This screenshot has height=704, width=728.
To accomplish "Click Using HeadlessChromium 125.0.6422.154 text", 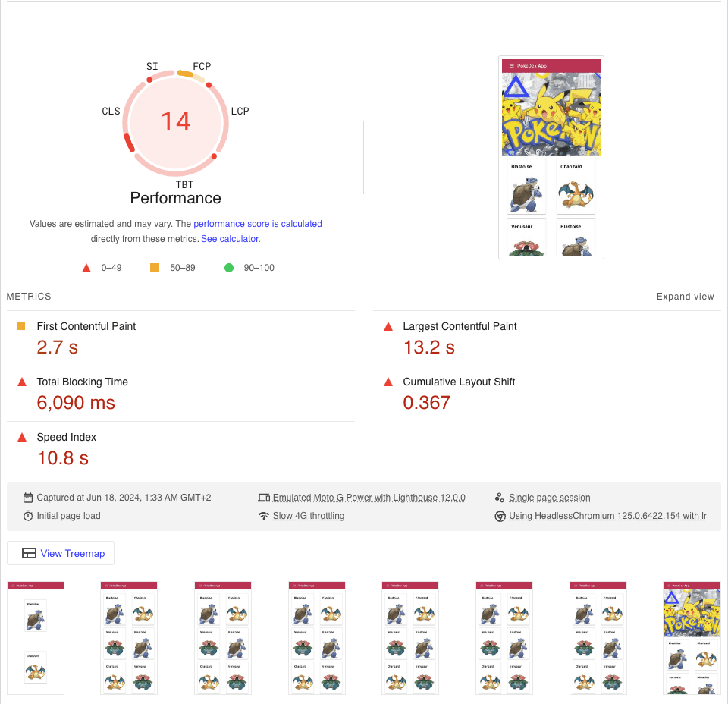I will point(607,515).
